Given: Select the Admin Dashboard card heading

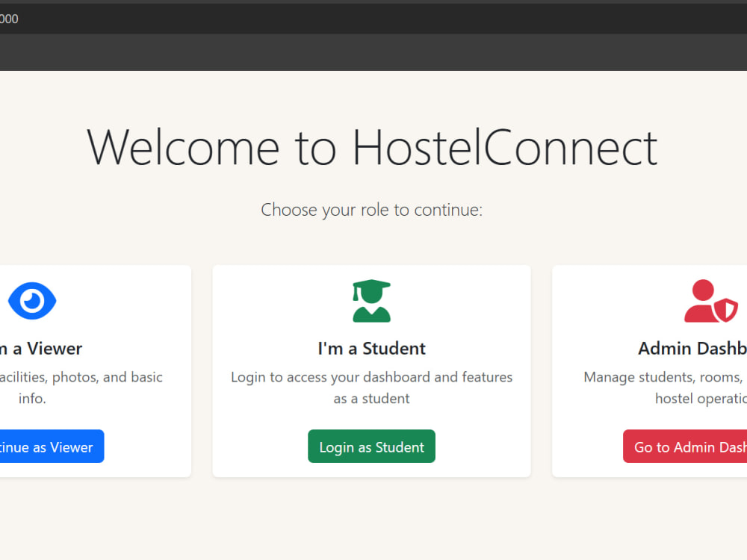Looking at the screenshot, I should click(692, 349).
